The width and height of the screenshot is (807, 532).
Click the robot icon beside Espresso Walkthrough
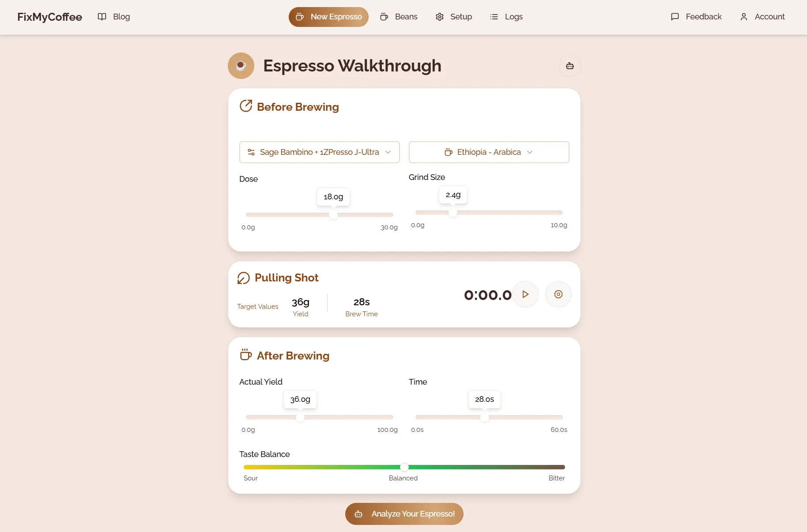click(x=569, y=66)
